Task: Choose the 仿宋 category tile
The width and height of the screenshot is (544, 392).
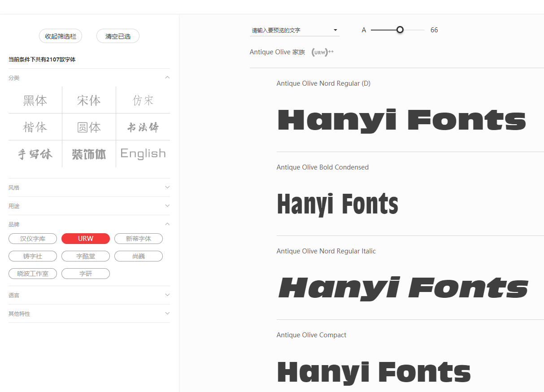Action: click(143, 100)
